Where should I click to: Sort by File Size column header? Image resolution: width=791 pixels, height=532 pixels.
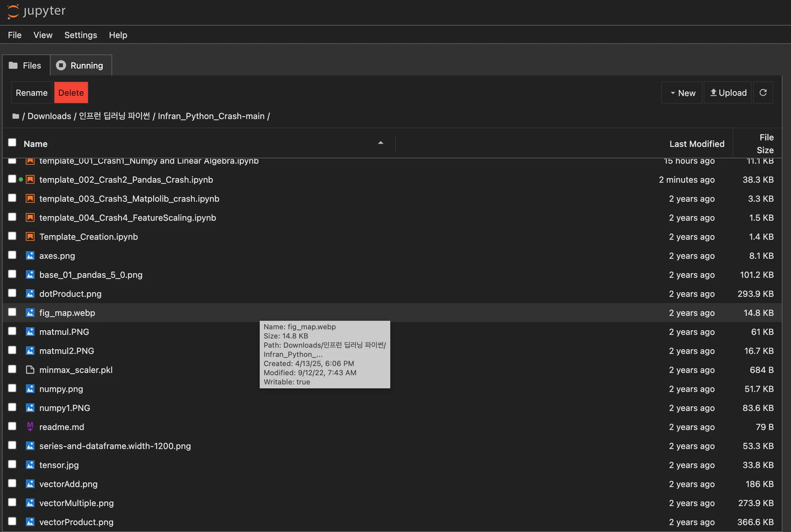click(x=765, y=144)
